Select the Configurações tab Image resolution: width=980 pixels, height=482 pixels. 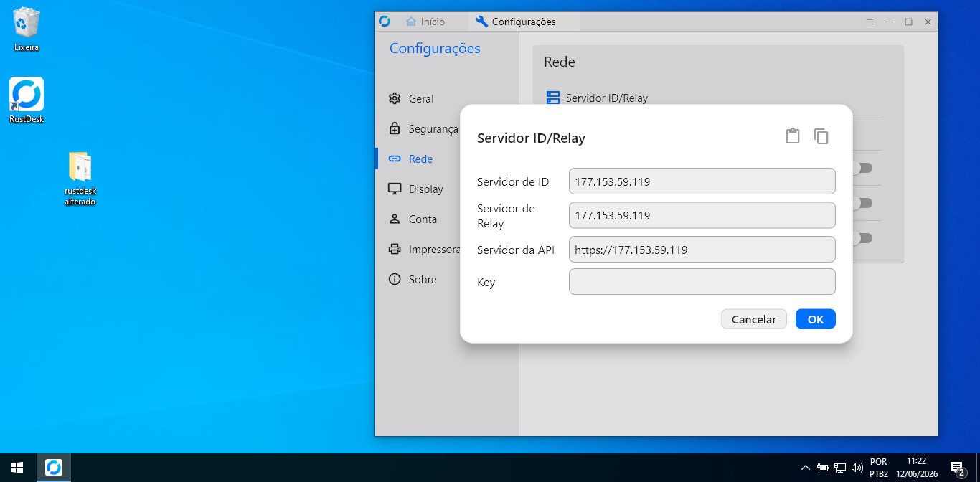click(524, 22)
